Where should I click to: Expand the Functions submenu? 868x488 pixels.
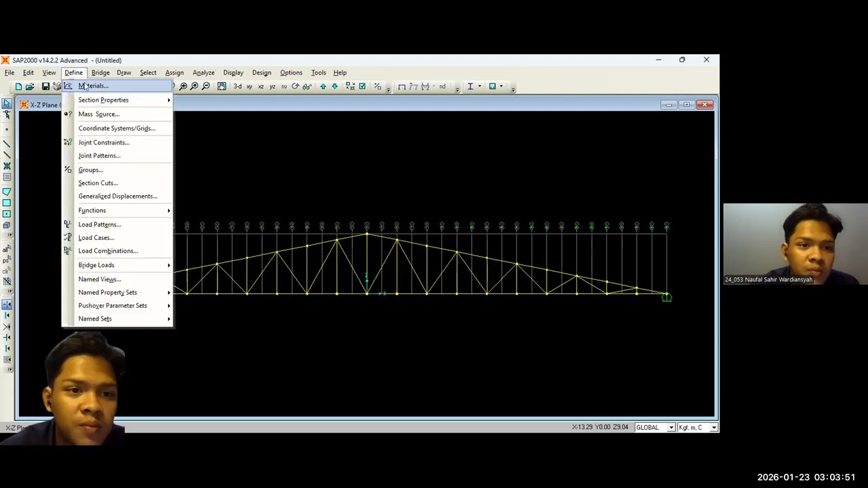117,211
